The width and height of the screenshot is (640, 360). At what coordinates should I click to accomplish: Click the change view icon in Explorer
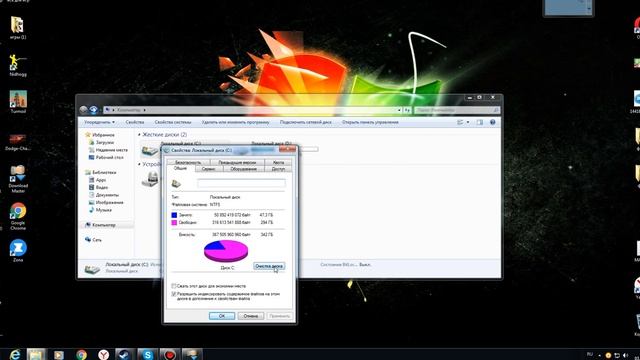pos(460,122)
